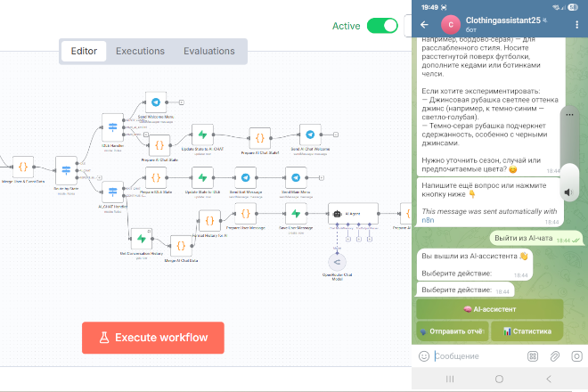Screen dimensions: 588x392
Task: Open the OpenRouter Chat Model node
Action: [x=337, y=262]
